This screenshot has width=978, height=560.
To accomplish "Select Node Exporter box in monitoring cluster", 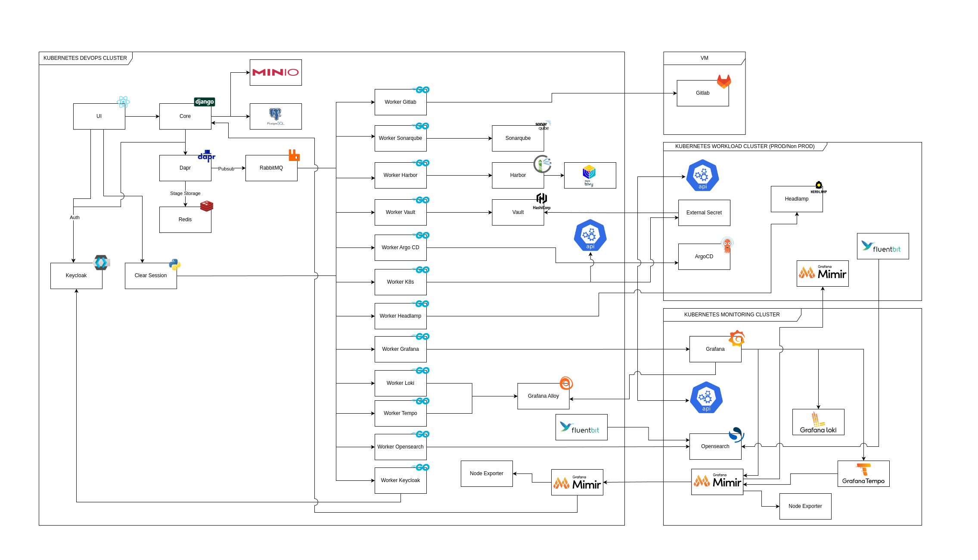I will [x=805, y=506].
